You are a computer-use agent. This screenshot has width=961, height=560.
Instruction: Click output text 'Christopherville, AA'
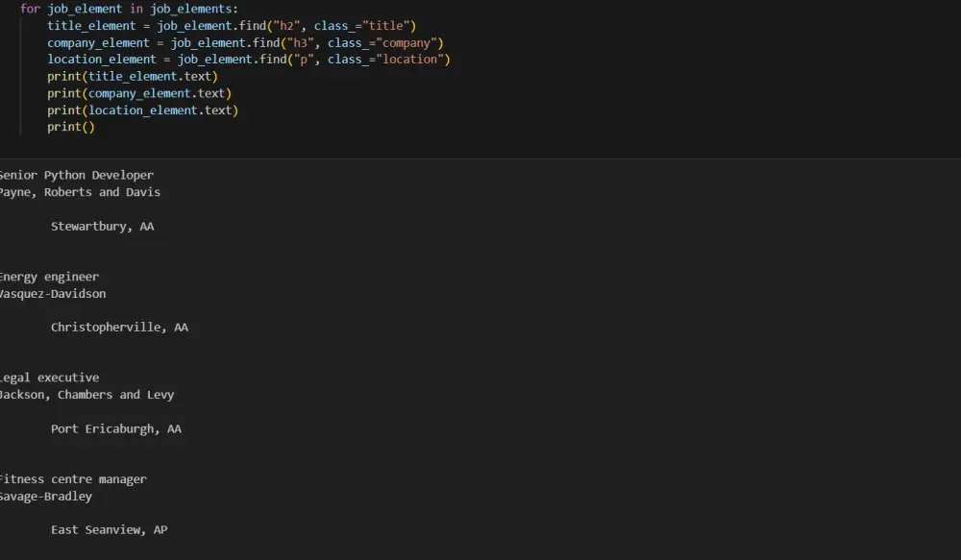[x=119, y=328]
